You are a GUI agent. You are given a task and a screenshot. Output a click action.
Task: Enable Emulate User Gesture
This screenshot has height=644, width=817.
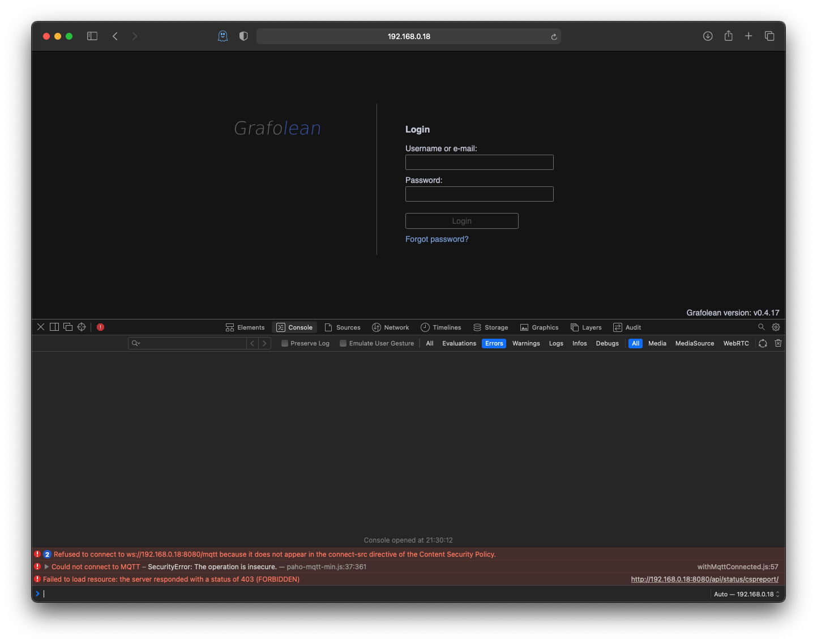coord(343,343)
